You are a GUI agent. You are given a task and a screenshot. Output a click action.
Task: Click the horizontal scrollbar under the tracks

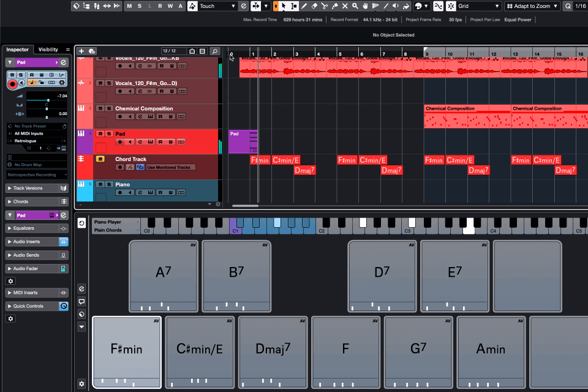(x=245, y=206)
